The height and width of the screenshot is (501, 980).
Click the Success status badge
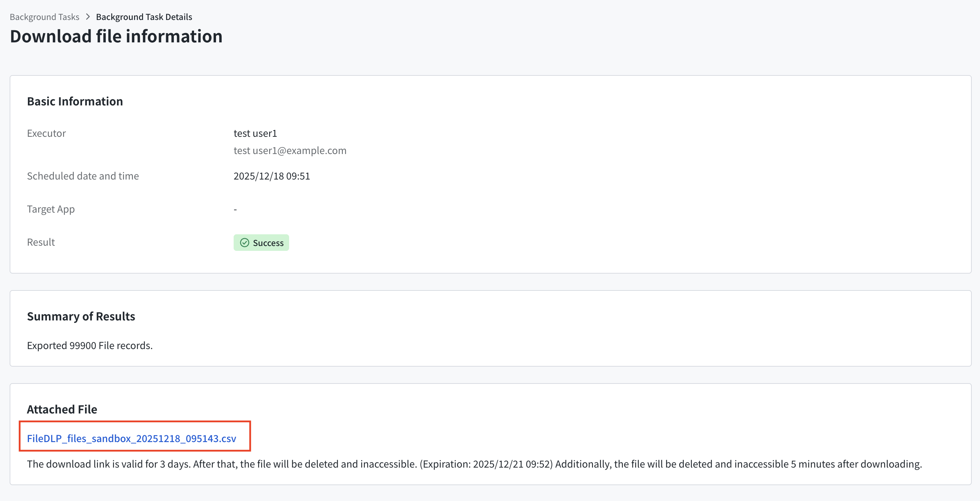pyautogui.click(x=261, y=243)
